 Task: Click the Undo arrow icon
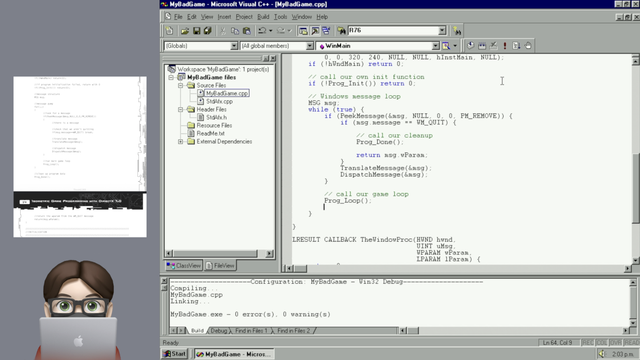(x=262, y=31)
